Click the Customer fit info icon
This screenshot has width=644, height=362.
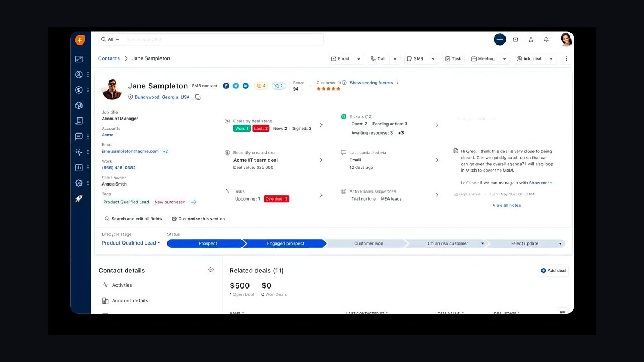click(x=344, y=83)
